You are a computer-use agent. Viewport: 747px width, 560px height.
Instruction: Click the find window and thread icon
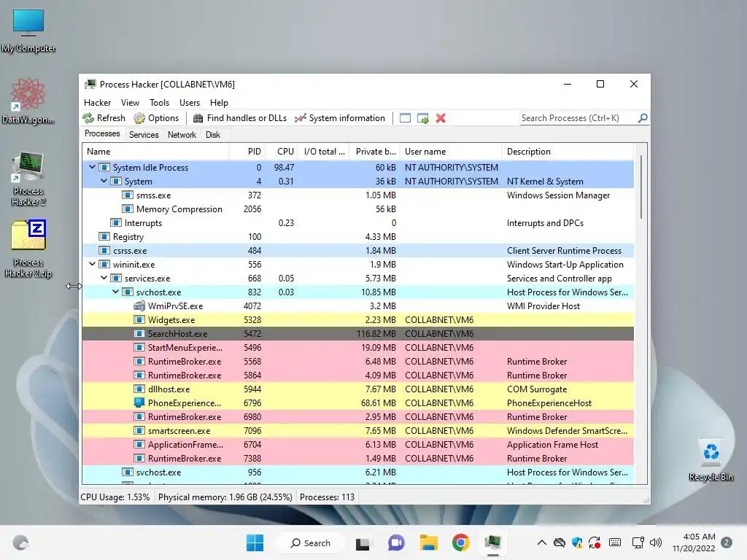pyautogui.click(x=422, y=118)
